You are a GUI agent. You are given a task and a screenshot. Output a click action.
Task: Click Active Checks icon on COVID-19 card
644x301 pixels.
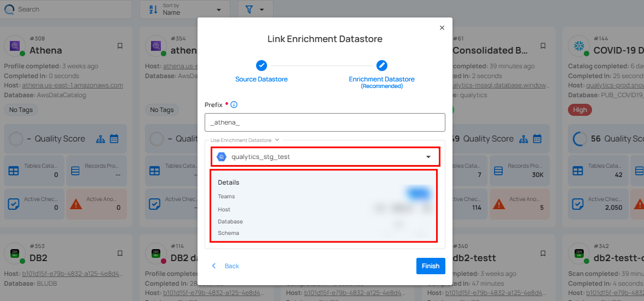point(578,203)
